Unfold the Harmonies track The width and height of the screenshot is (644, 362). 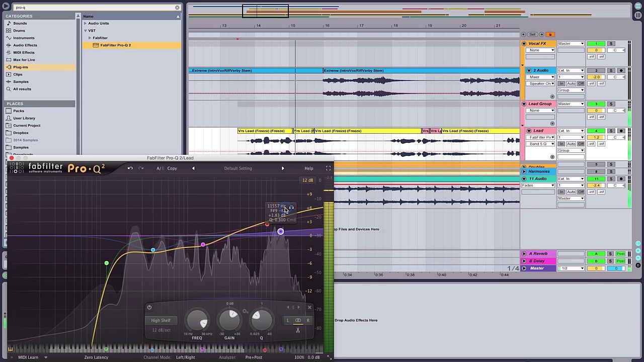pos(524,171)
